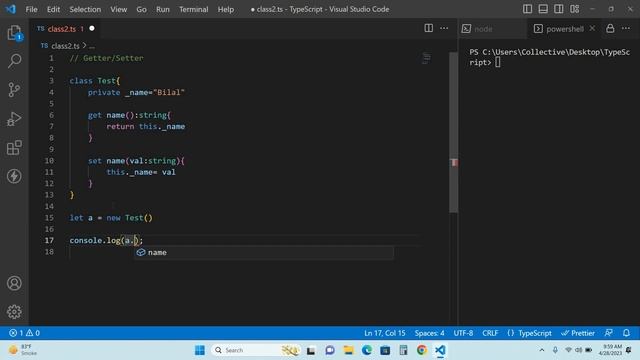This screenshot has width=640, height=360.
Task: Open the View menu
Action: click(x=118, y=9)
